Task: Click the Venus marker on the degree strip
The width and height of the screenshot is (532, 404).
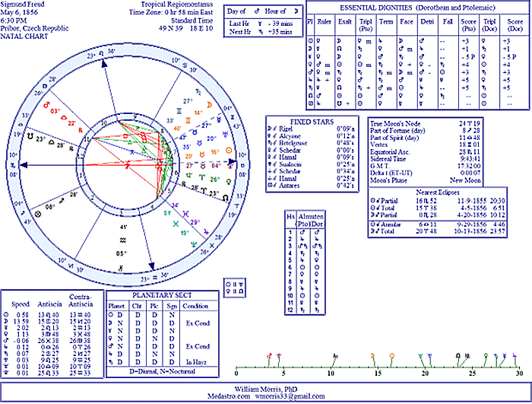Action: click(x=486, y=356)
